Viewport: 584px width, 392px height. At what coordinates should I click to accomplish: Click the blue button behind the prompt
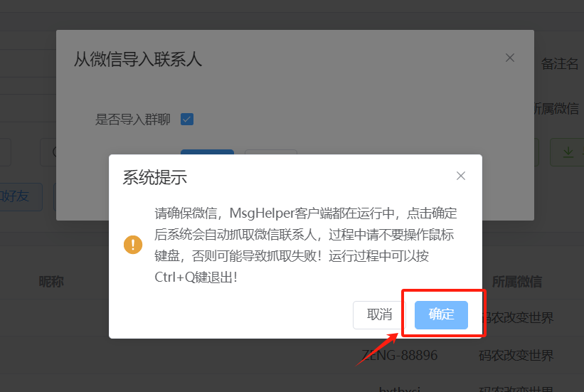click(207, 152)
